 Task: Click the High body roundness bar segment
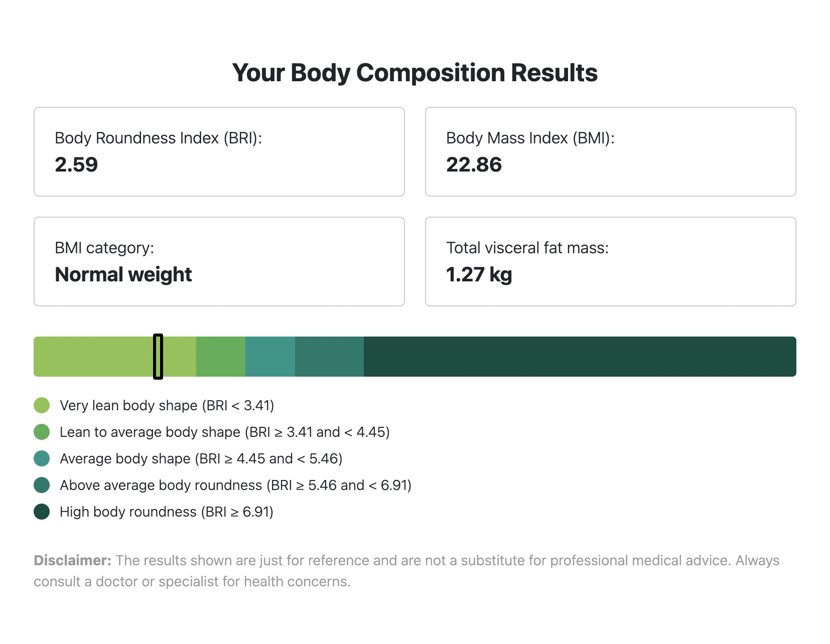pos(580,357)
